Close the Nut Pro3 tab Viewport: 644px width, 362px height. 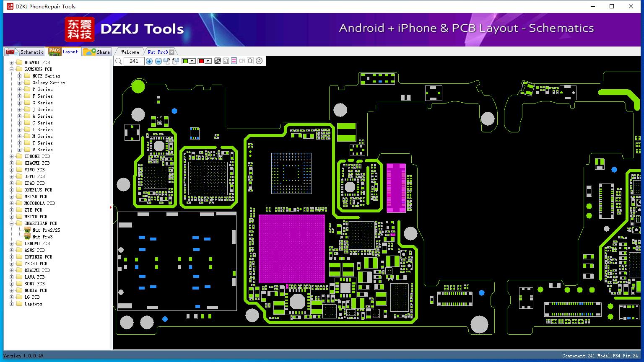coord(172,52)
